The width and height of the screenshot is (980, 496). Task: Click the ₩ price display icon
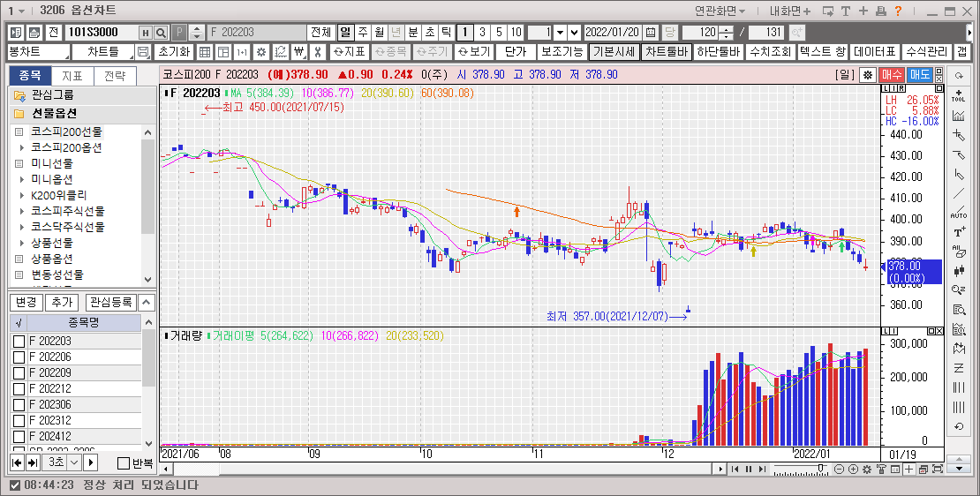coord(299,52)
